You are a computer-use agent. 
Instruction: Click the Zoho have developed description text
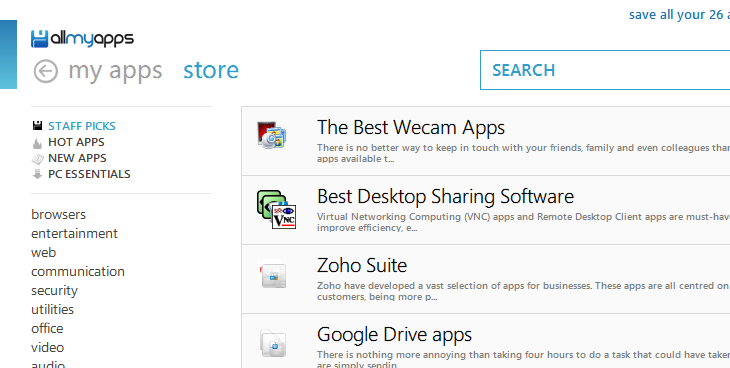click(x=523, y=291)
